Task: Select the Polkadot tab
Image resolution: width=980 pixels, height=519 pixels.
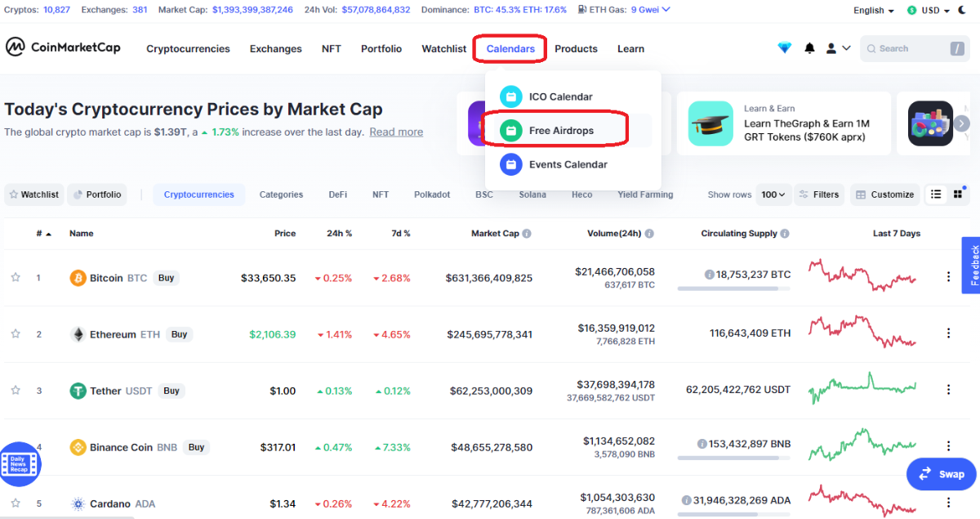Action: (x=432, y=195)
